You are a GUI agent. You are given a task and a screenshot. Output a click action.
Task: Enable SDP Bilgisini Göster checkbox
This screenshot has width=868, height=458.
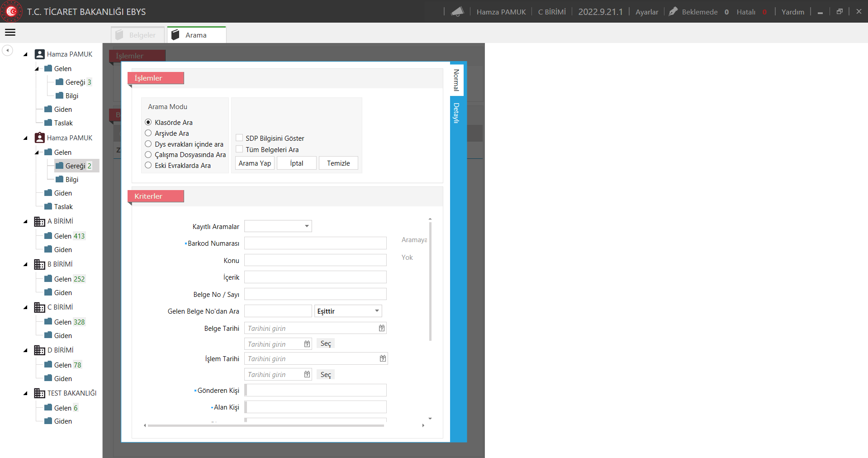239,138
